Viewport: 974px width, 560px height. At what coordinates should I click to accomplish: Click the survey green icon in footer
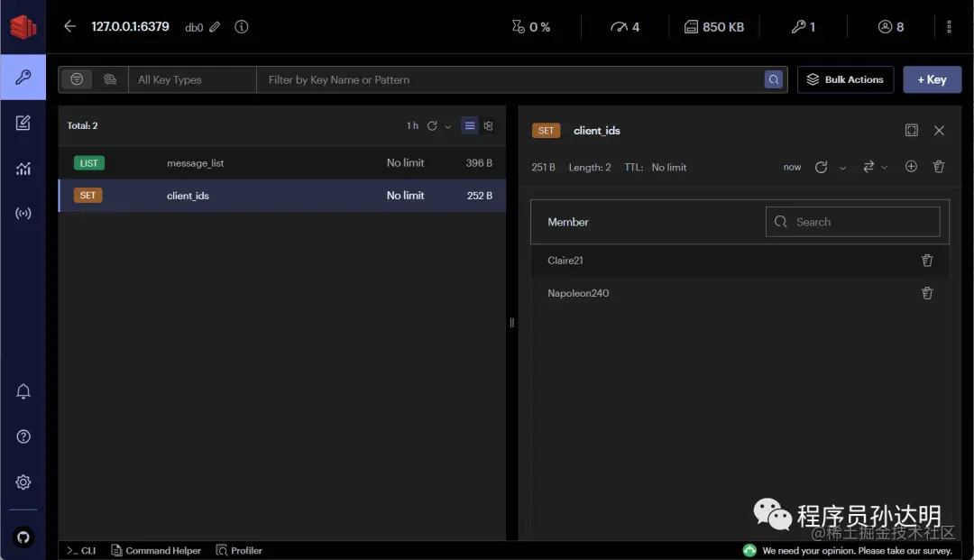click(x=749, y=550)
